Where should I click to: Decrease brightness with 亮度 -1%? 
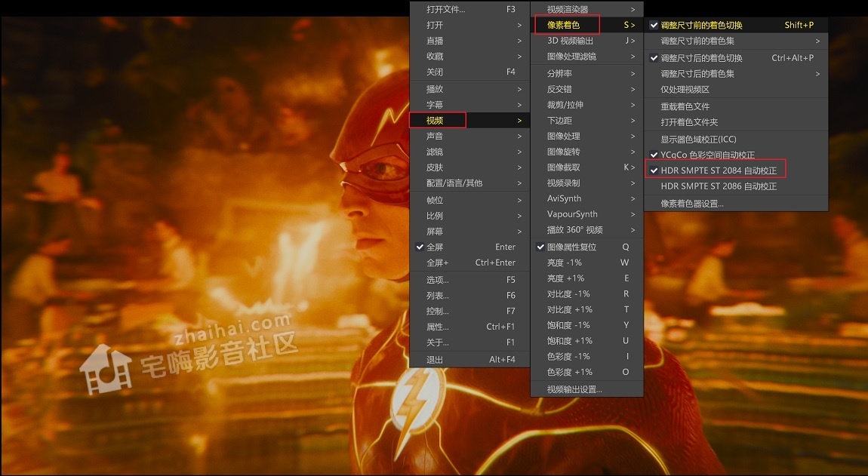[x=586, y=263]
